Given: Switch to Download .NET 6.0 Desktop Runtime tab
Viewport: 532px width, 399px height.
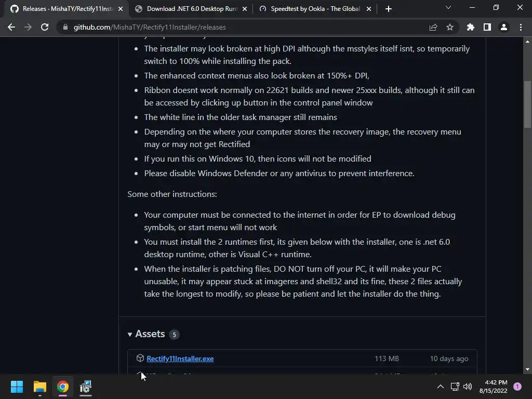Looking at the screenshot, I should coord(192,9).
